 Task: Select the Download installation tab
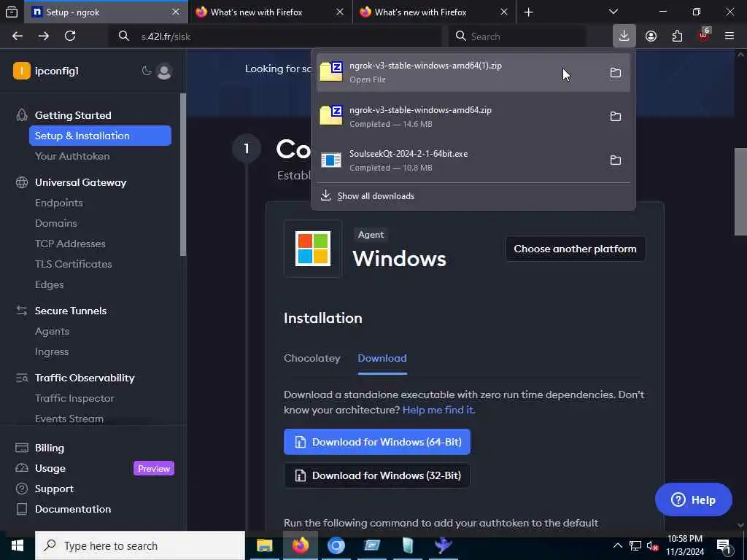pyautogui.click(x=382, y=358)
